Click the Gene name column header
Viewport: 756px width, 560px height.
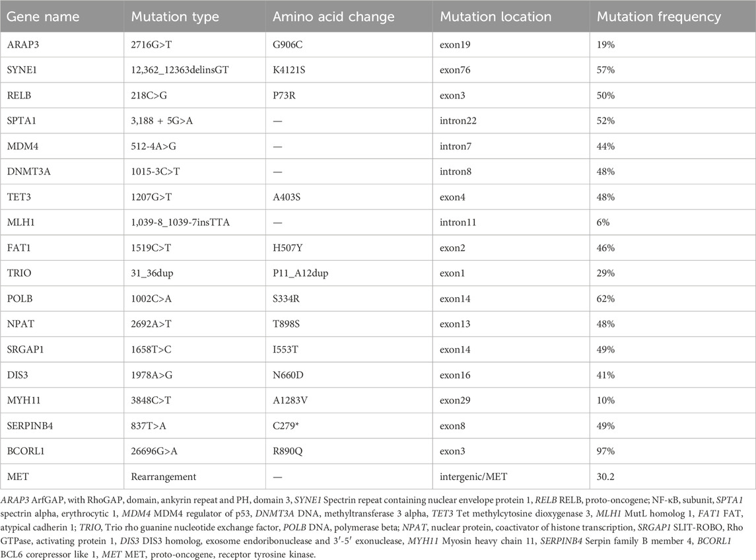38,17
